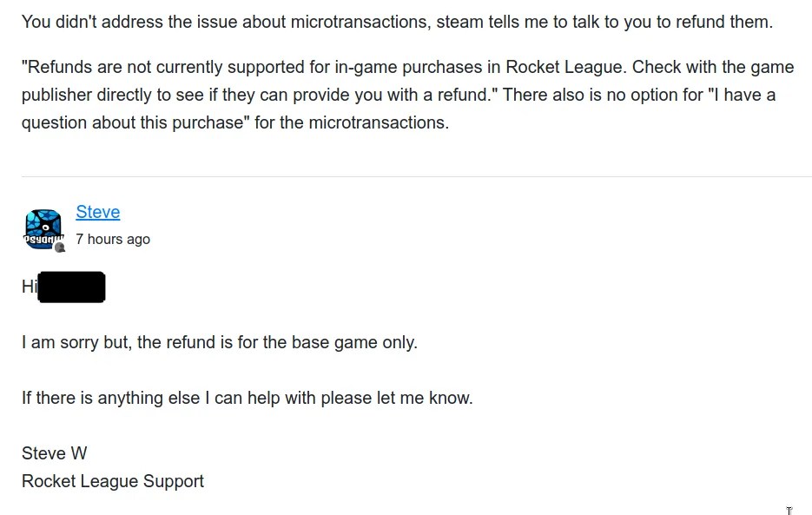
Task: Click the "Steve W" signature
Action: (x=55, y=453)
